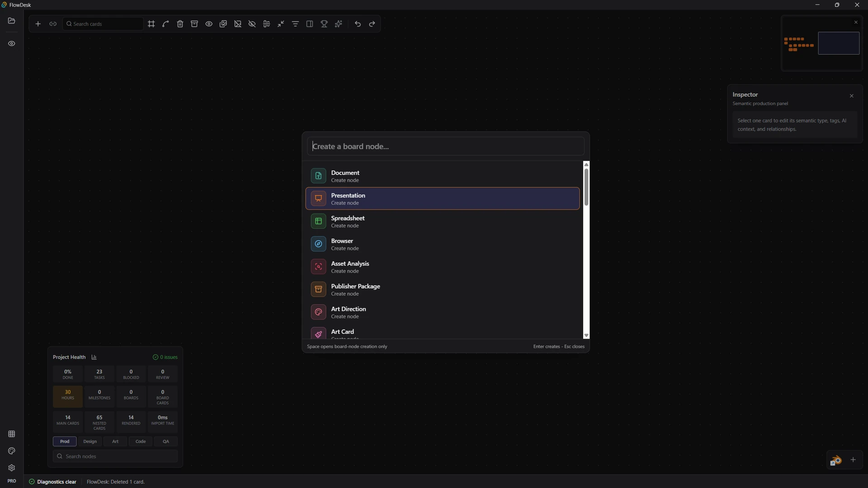Click the images gallery toolbar icon
This screenshot has width=868, height=488.
223,24
